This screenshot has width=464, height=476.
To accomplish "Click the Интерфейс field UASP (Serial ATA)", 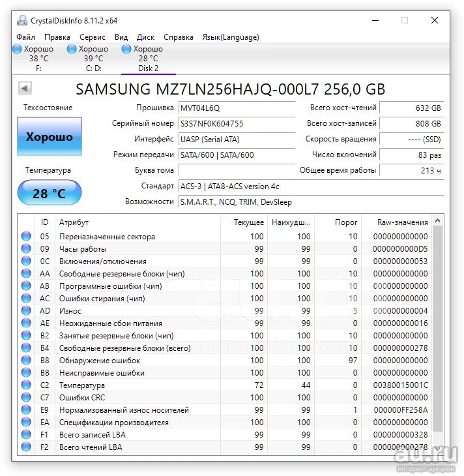I will 237,140.
